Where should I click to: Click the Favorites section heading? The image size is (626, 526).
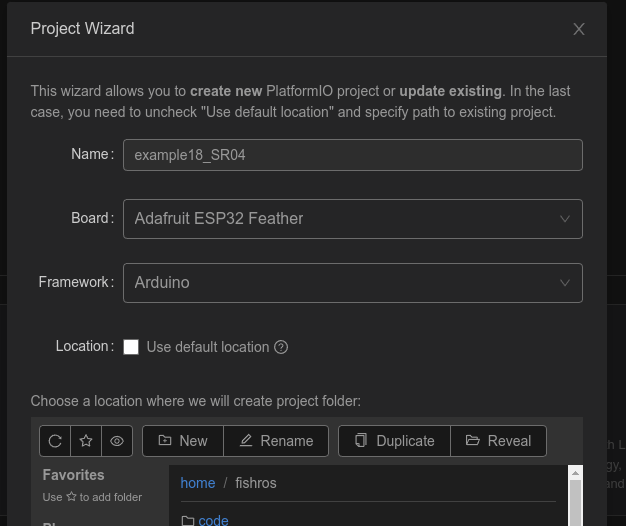click(x=73, y=475)
